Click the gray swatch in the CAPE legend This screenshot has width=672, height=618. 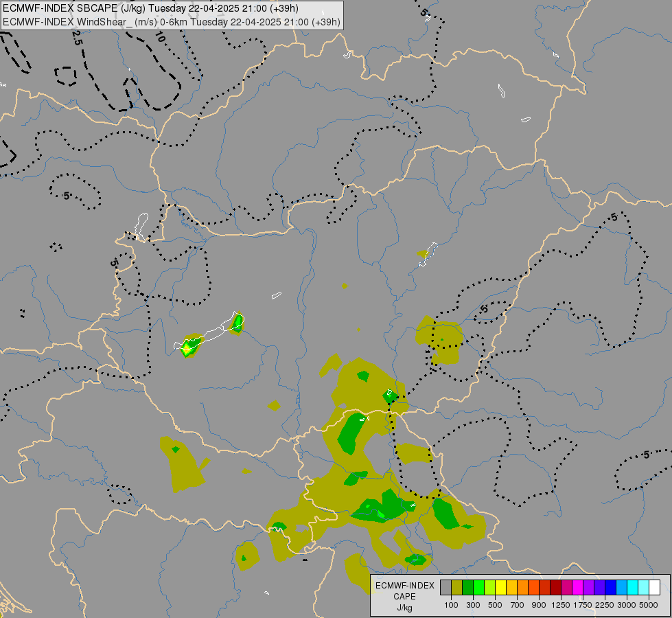click(445, 588)
